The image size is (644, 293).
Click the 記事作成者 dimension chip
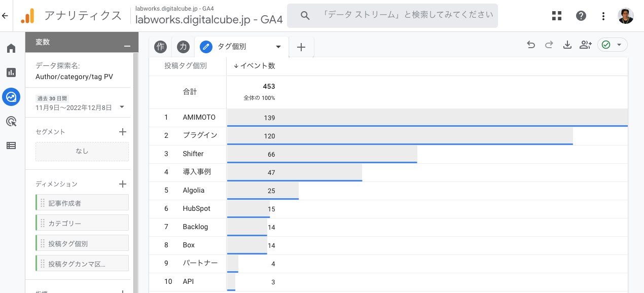click(x=82, y=202)
